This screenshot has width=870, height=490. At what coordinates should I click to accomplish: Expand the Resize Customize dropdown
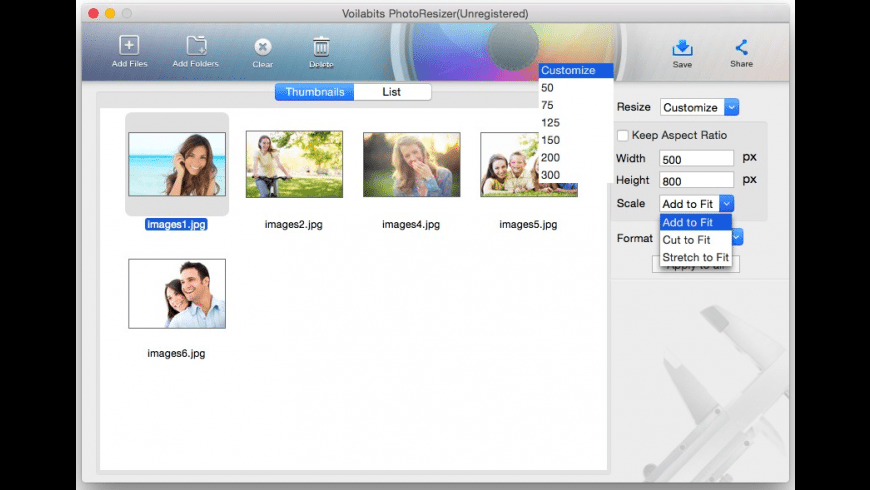tap(731, 107)
